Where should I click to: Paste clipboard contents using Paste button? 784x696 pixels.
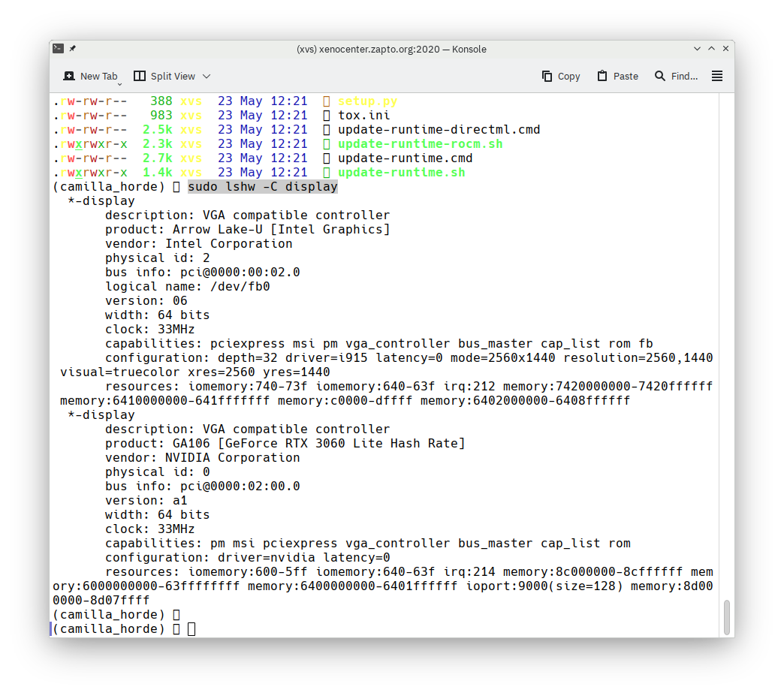pyautogui.click(x=617, y=76)
